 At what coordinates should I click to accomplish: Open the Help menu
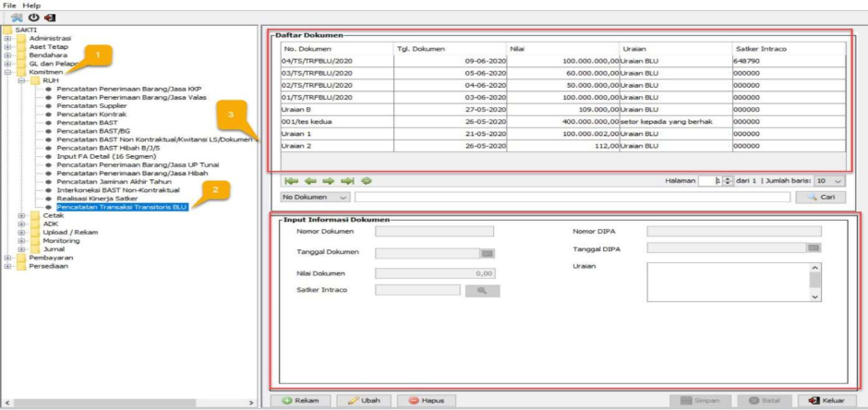click(x=32, y=6)
